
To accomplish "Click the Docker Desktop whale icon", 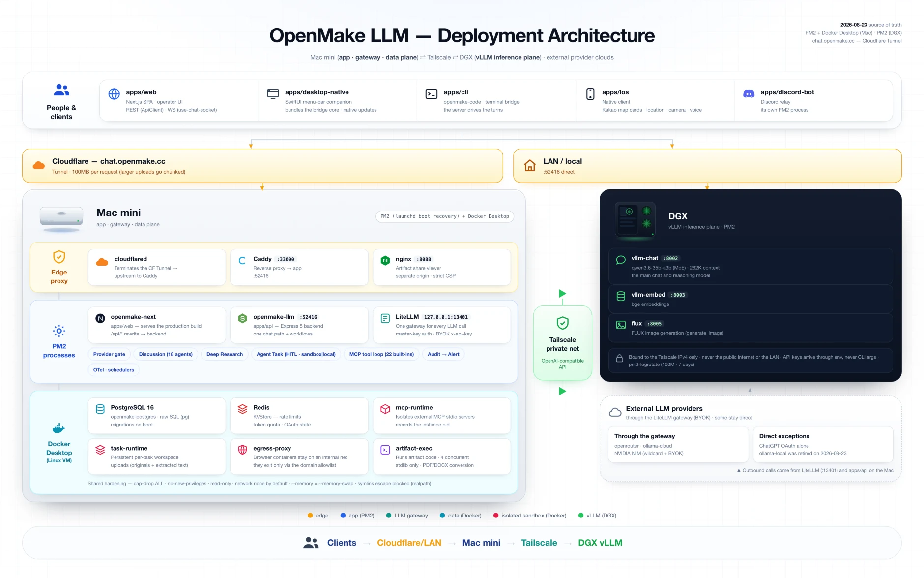I will (59, 428).
